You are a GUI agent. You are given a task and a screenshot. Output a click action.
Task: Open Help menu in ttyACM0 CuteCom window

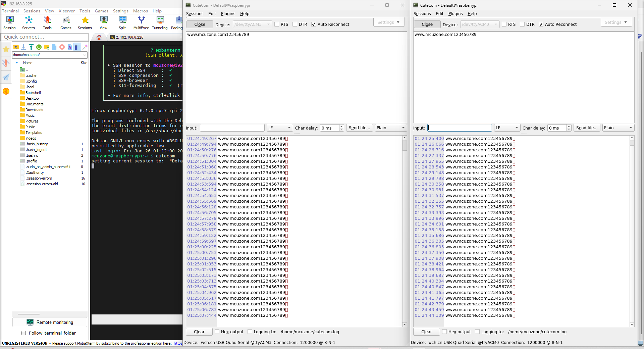pyautogui.click(x=472, y=13)
